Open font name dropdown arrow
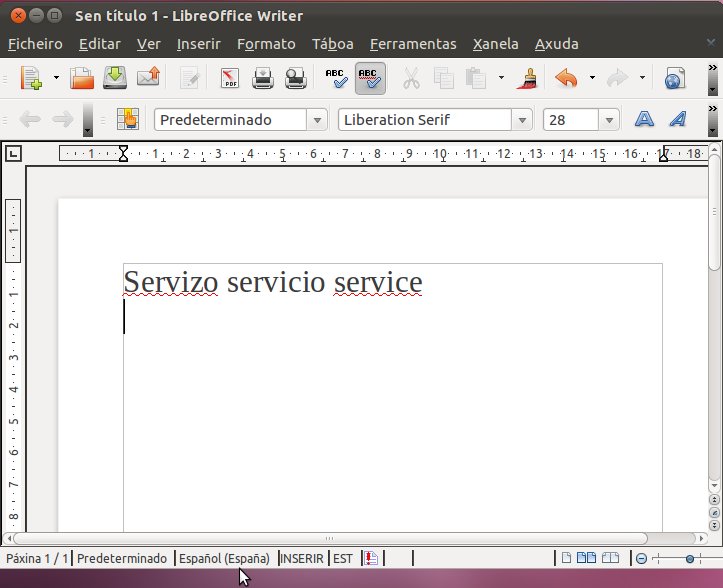Image resolution: width=723 pixels, height=588 pixels. point(522,120)
